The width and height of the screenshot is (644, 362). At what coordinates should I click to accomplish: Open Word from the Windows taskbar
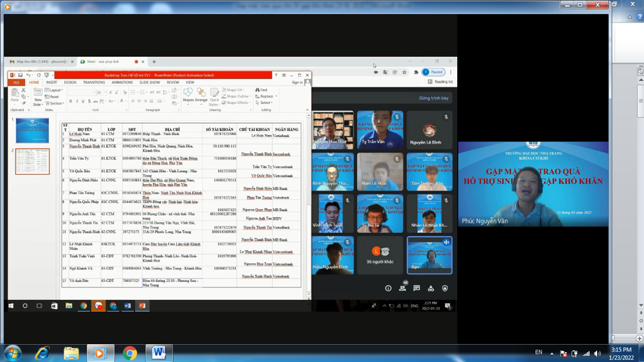tap(159, 353)
